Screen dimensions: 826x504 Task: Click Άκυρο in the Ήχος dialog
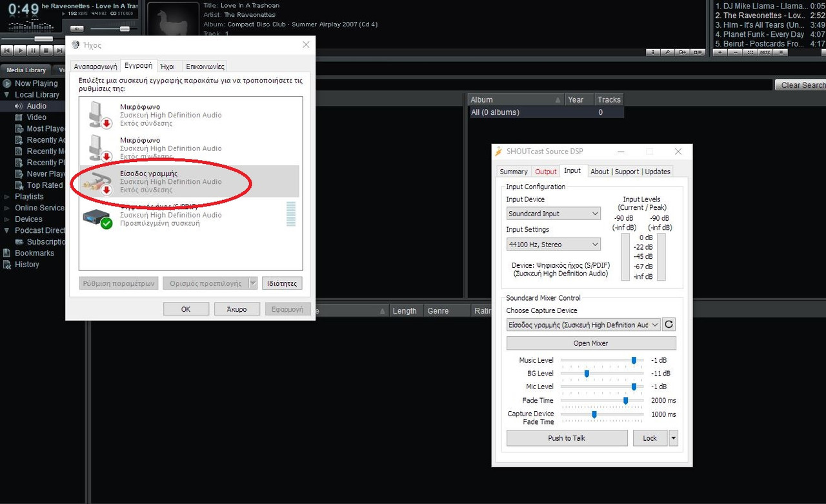tap(237, 309)
